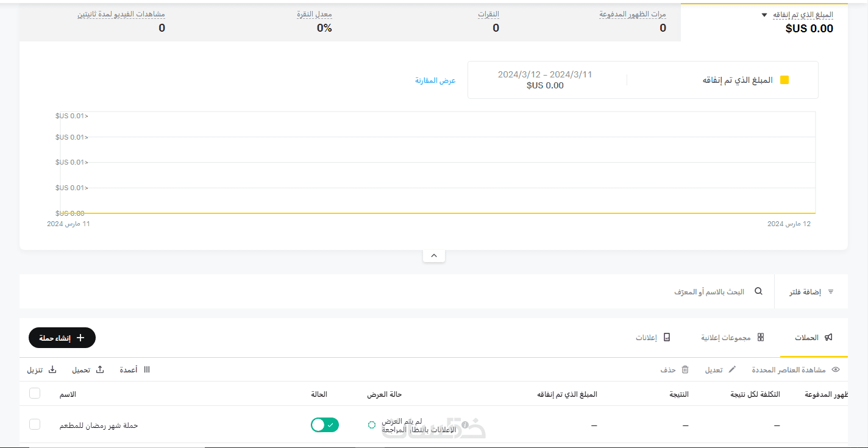868x448 pixels.
Task: Click the eye icon for viewing selected items
Action: (836, 369)
